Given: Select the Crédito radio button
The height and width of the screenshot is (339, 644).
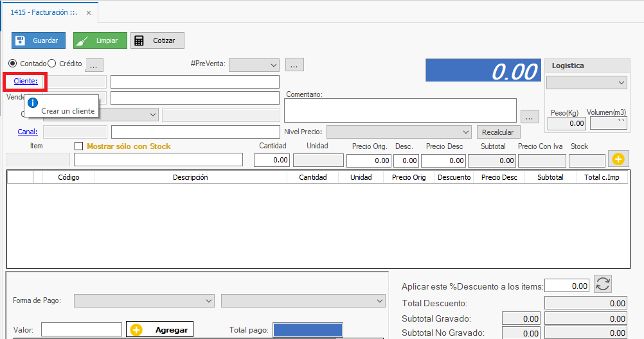Looking at the screenshot, I should pyautogui.click(x=52, y=63).
